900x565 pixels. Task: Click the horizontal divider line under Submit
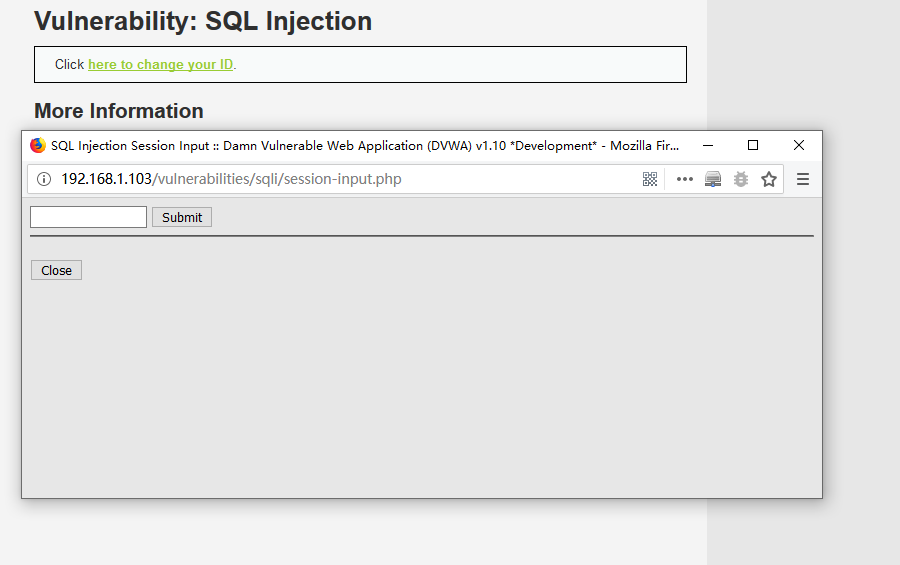(x=422, y=236)
